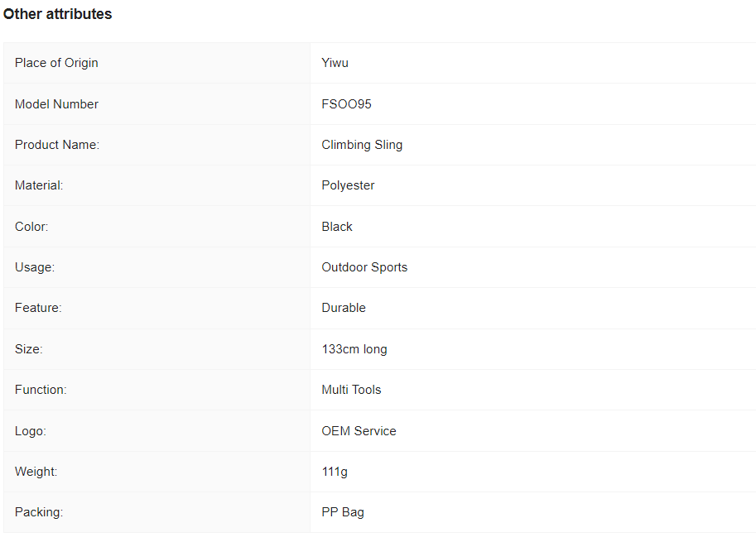
Task: Select the "Material:" label cell
Action: [x=39, y=185]
